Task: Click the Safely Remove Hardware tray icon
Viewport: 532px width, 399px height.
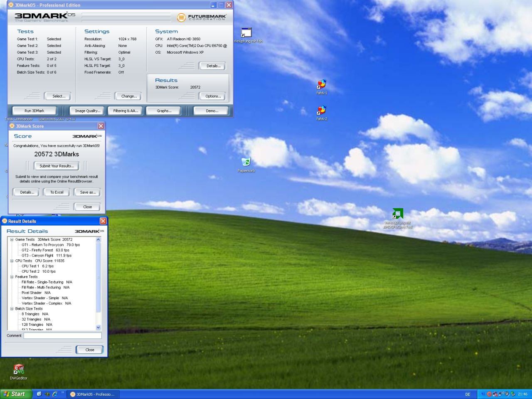Action: click(x=513, y=394)
